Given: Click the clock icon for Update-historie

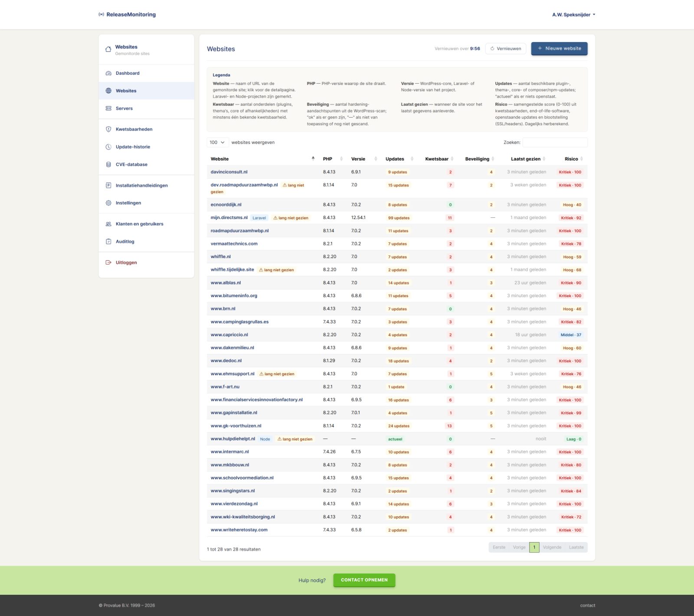Looking at the screenshot, I should [x=108, y=147].
